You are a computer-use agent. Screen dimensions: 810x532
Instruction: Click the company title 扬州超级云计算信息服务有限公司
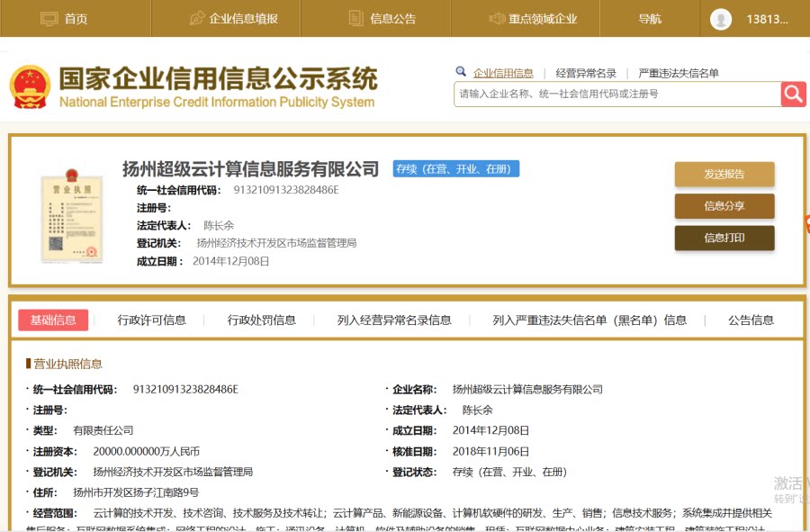[250, 169]
